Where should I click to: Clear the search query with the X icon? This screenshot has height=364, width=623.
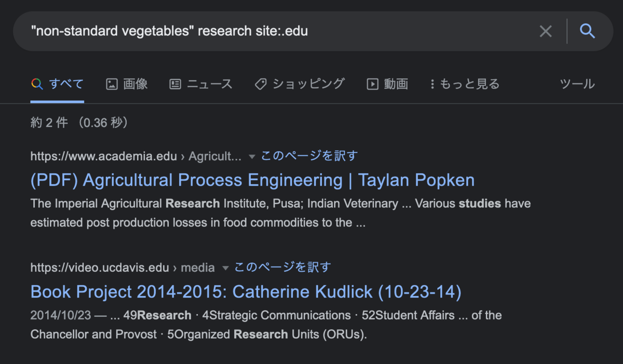click(546, 32)
